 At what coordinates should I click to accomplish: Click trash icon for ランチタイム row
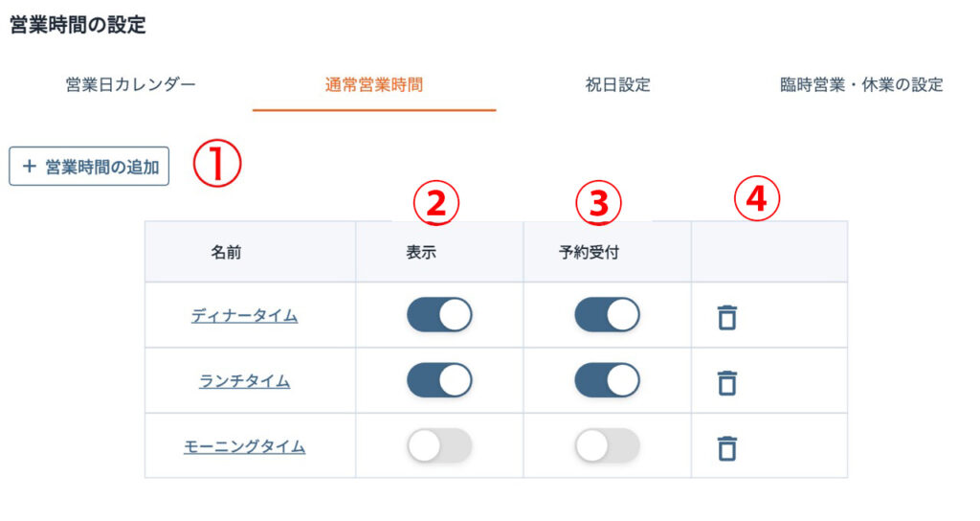(x=727, y=382)
